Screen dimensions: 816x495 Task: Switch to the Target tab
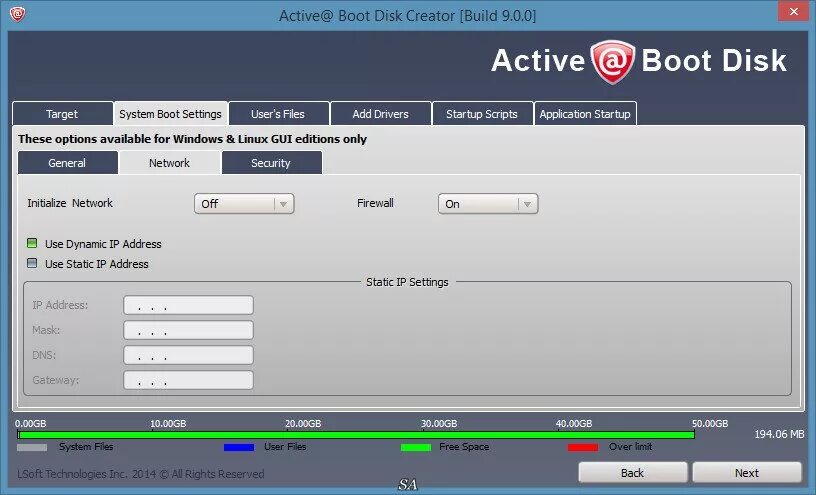tap(62, 113)
